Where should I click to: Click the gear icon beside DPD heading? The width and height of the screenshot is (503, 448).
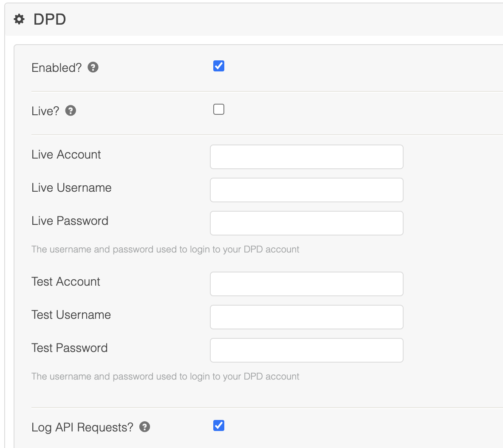click(x=19, y=19)
